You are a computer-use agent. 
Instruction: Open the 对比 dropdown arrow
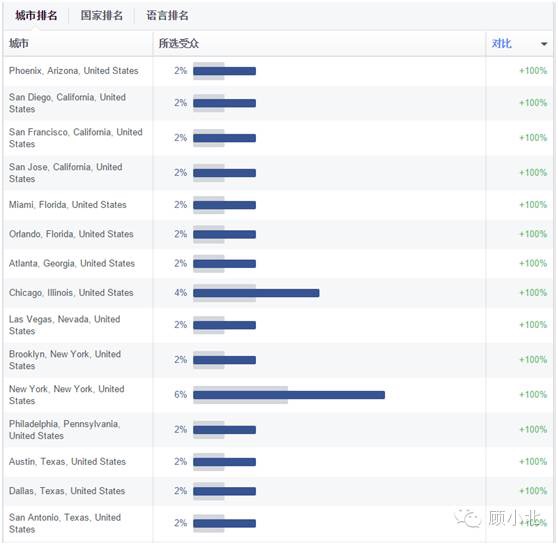pyautogui.click(x=543, y=44)
